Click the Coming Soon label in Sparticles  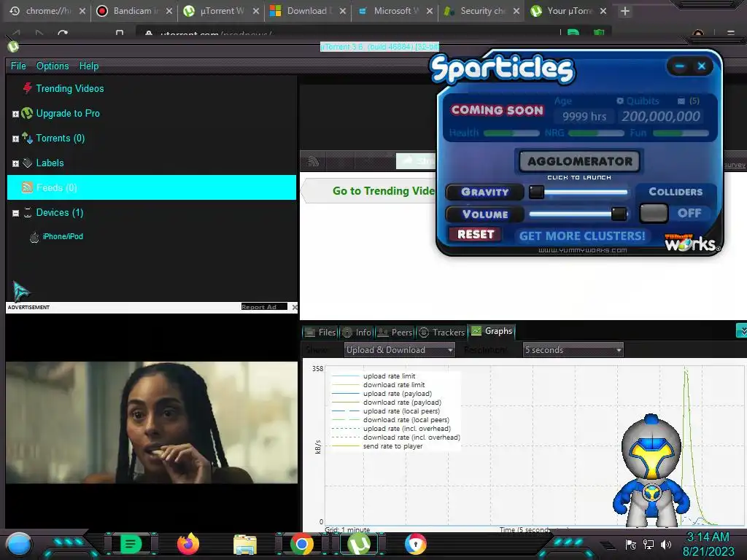pyautogui.click(x=497, y=110)
